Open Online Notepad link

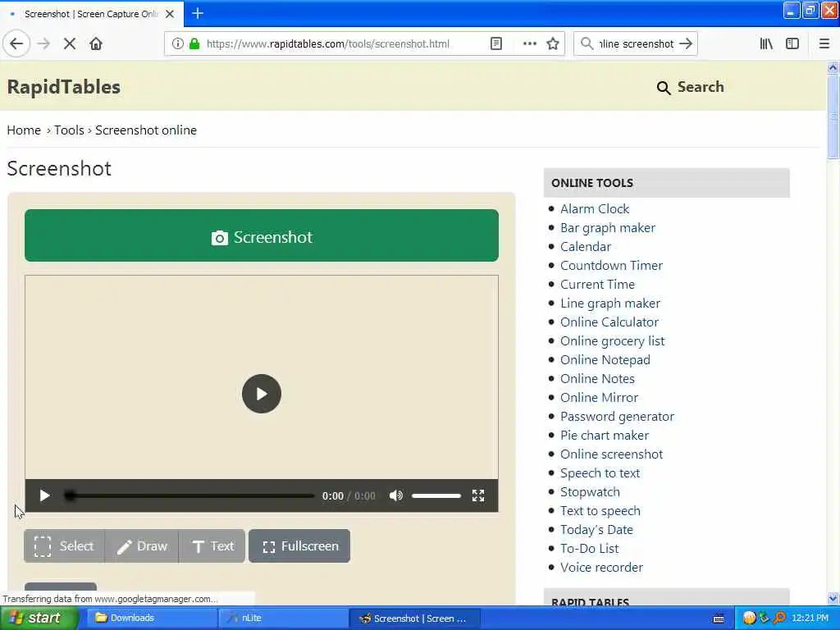click(x=605, y=360)
